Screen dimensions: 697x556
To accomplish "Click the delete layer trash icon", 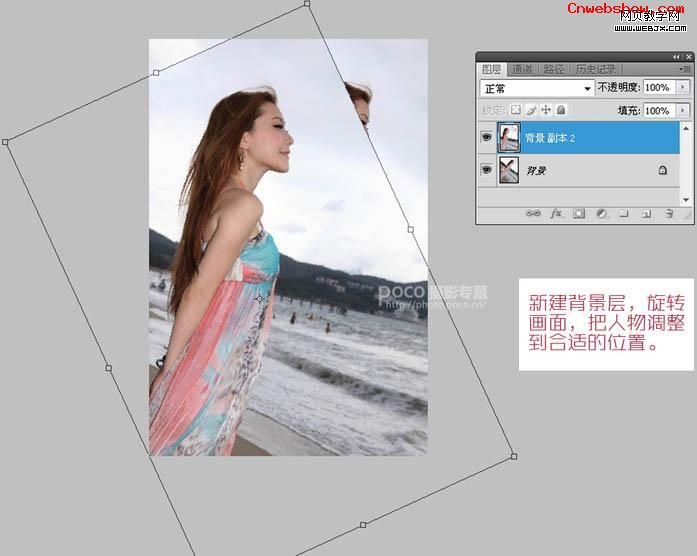I will [669, 213].
